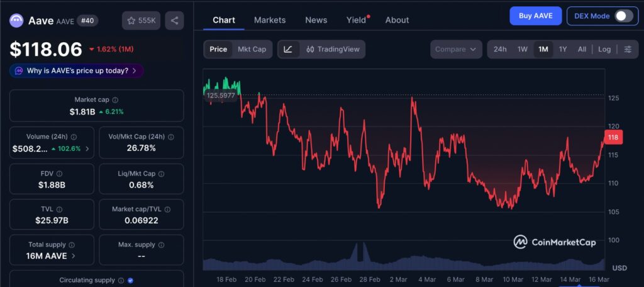Set chart range to 1W
This screenshot has height=287, width=644.
(x=523, y=49)
